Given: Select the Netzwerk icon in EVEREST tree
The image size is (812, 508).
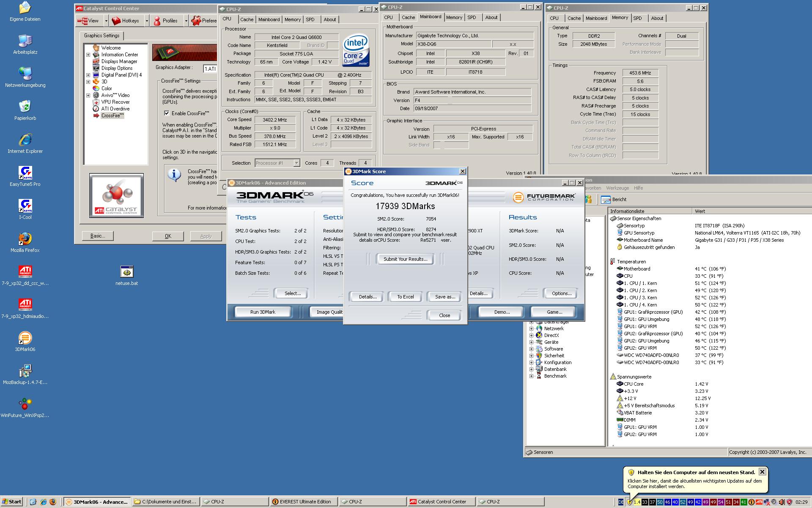Looking at the screenshot, I should tap(539, 329).
